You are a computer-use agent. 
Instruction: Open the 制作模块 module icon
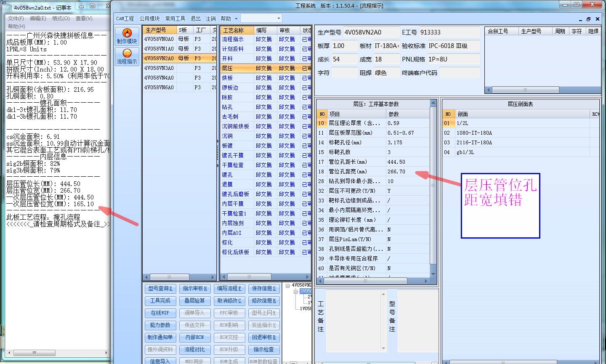coord(127,36)
